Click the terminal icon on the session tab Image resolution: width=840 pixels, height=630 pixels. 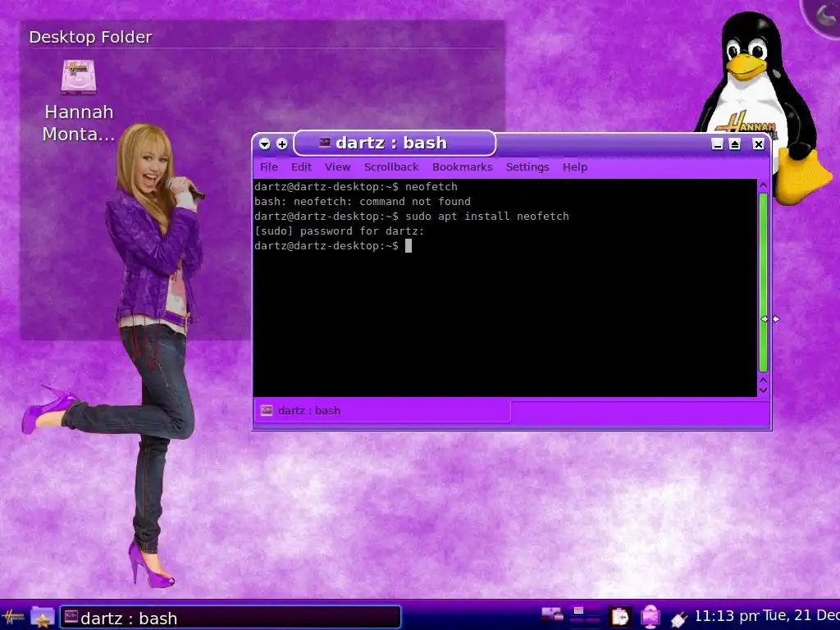click(267, 411)
